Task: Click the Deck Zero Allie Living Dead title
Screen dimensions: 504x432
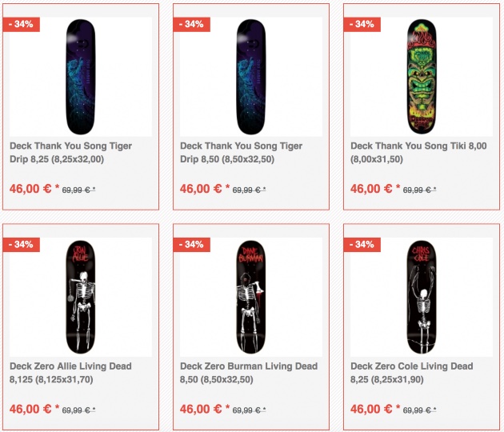Action: [x=70, y=373]
